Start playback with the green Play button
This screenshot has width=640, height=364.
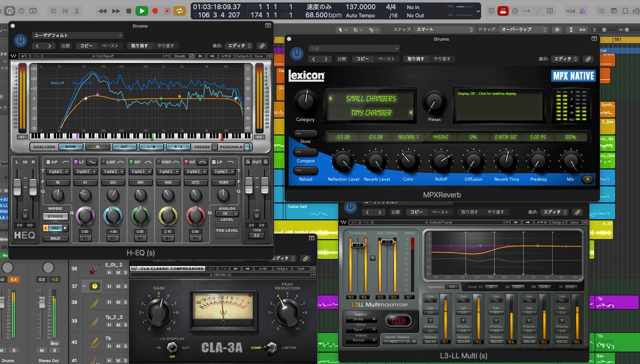tap(142, 10)
